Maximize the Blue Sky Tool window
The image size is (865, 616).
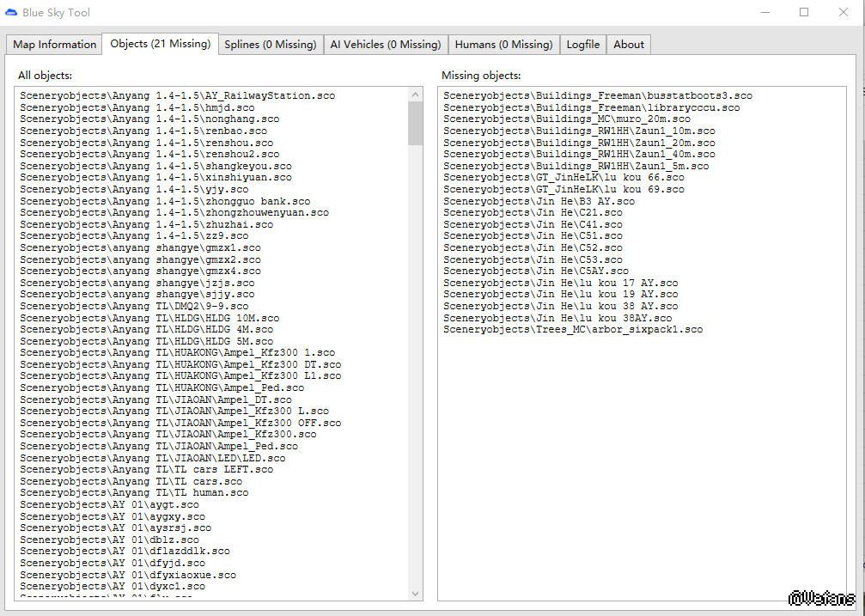804,13
